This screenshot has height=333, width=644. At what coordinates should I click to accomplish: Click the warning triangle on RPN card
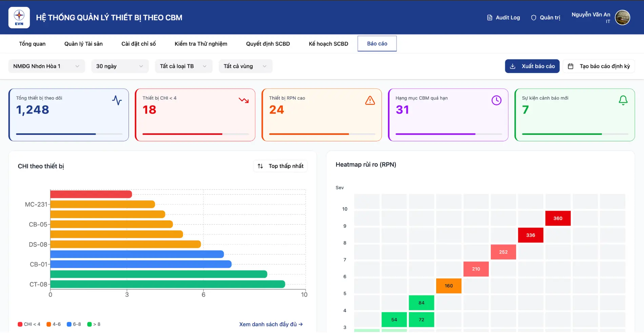pyautogui.click(x=370, y=100)
